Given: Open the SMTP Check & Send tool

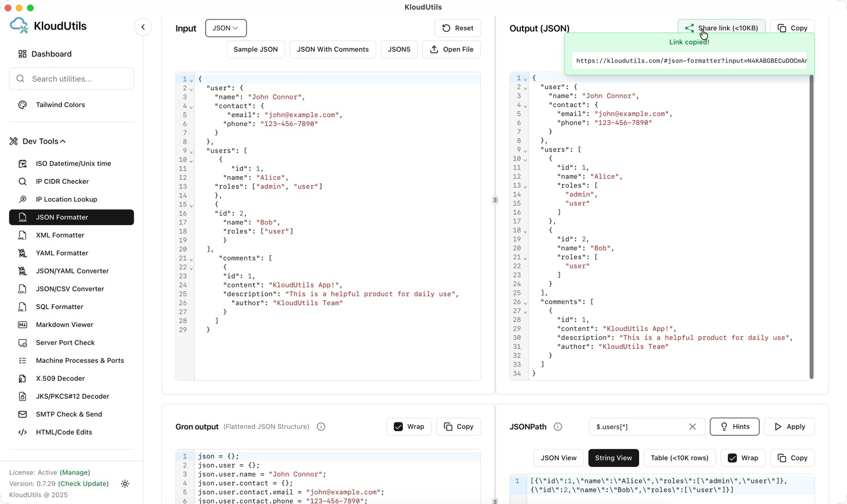Looking at the screenshot, I should point(69,414).
